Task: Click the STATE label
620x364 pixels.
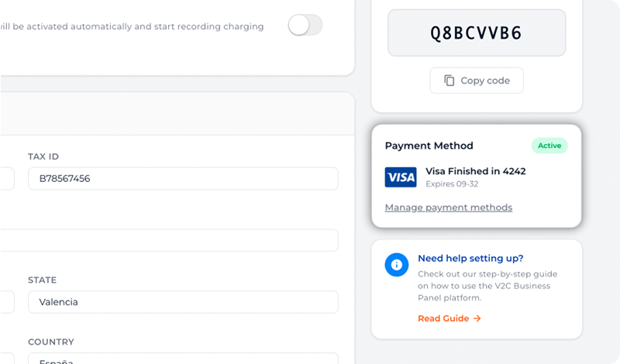Action: 42,280
